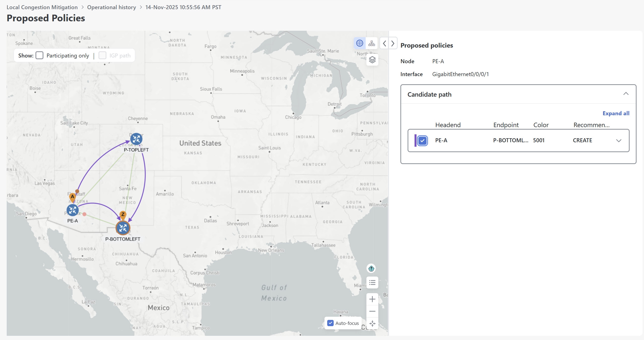Switch to logical topology view icon
The height and width of the screenshot is (340, 644).
tap(372, 43)
